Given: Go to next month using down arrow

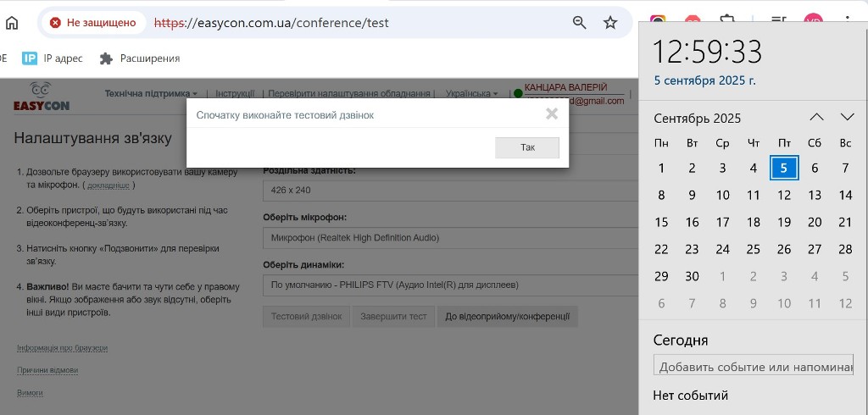Looking at the screenshot, I should pos(847,117).
